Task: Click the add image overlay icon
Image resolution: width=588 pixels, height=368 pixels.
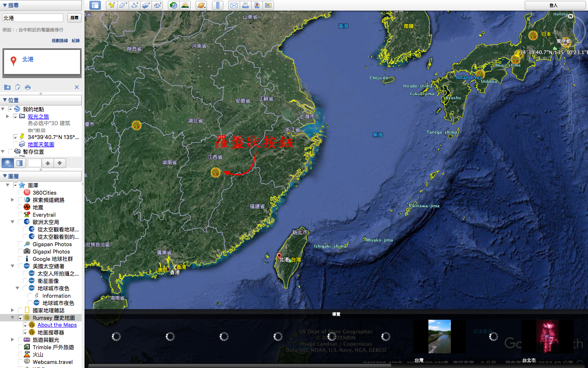Action: point(146,5)
